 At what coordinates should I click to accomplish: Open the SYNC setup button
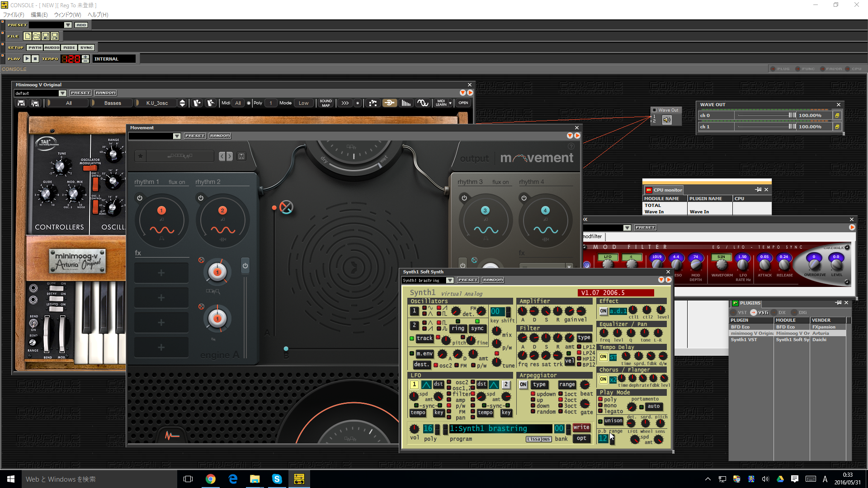tap(86, 47)
